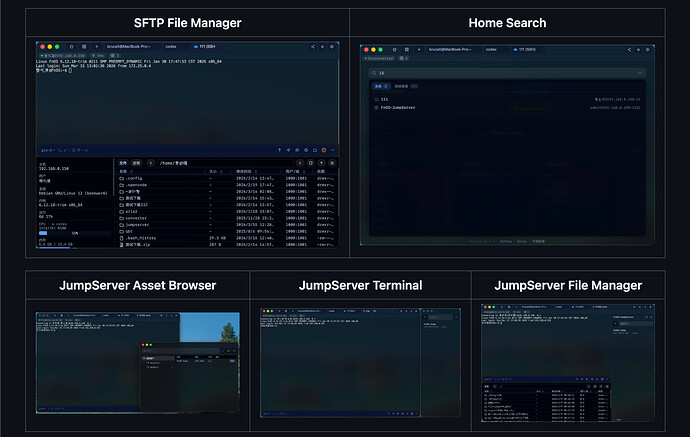Image resolution: width=690 pixels, height=437 pixels.
Task: Open the 进程 tab in the file panel
Action: (136, 162)
